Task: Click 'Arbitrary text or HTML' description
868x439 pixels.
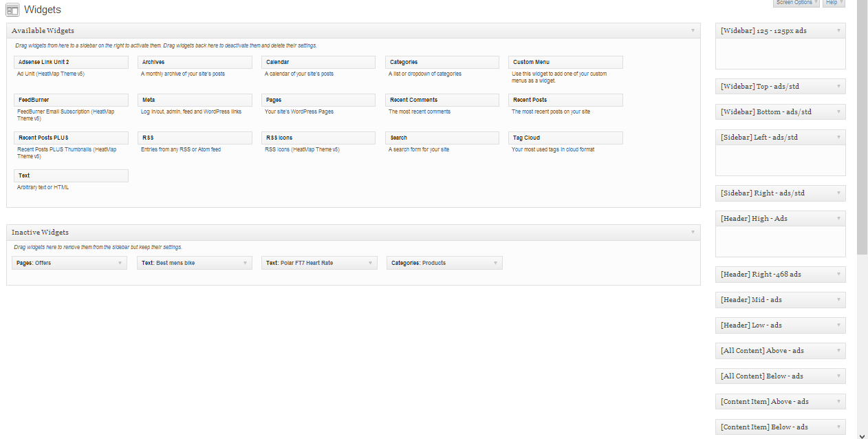Action: [x=43, y=188]
